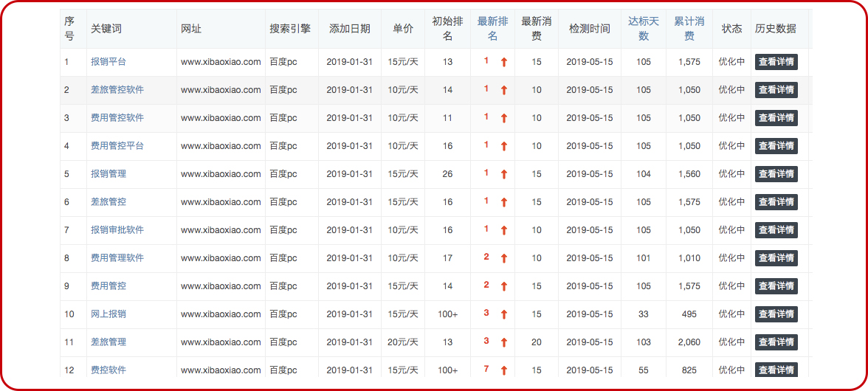Click the up arrow for 费控软件 row

[x=504, y=370]
